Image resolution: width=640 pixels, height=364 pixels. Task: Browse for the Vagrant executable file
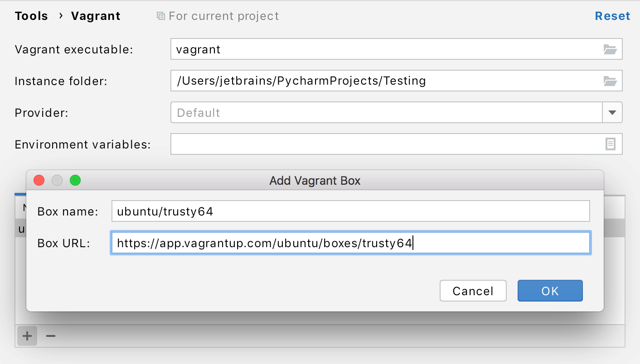click(611, 49)
